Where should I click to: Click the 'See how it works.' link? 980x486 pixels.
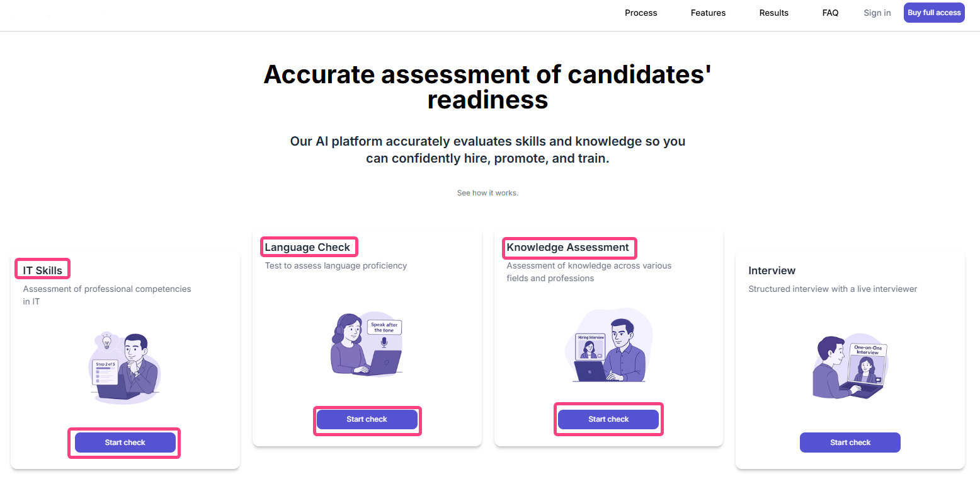pyautogui.click(x=487, y=193)
